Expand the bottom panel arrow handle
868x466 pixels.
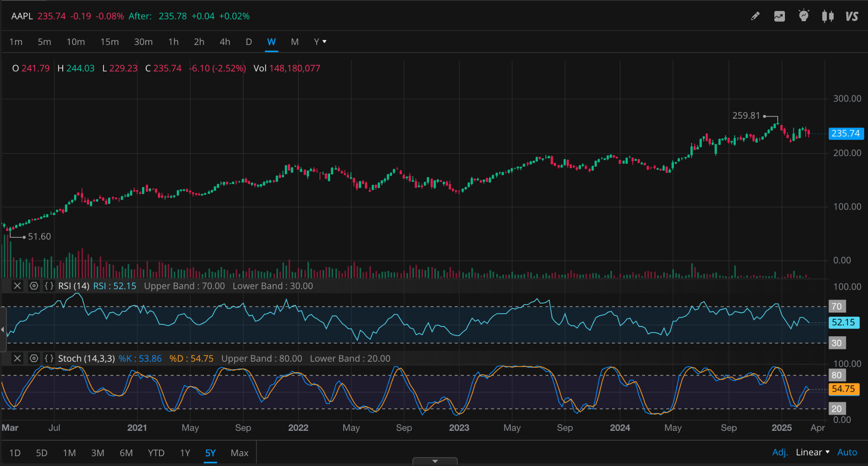click(435, 461)
